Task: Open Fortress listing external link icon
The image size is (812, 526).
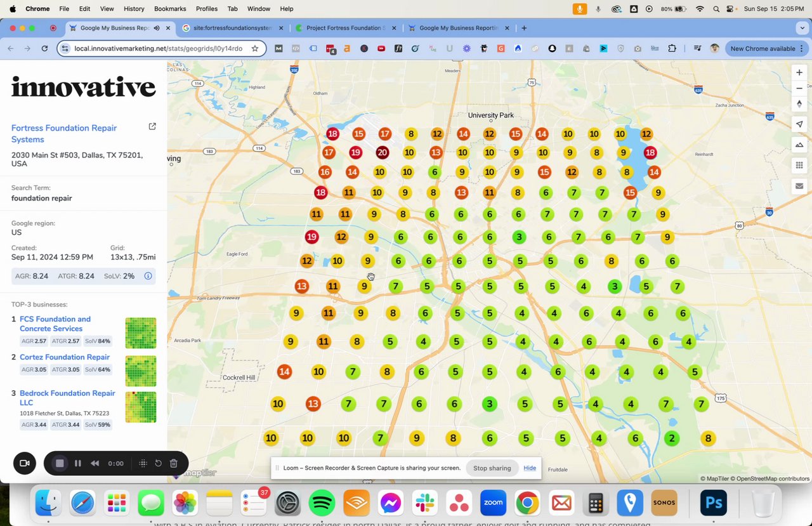Action: 152,127
